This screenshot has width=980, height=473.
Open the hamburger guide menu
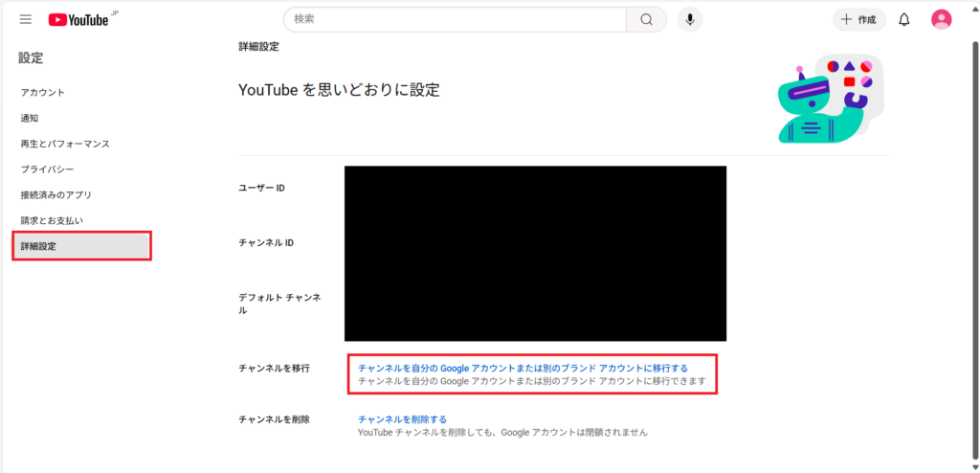coord(26,19)
